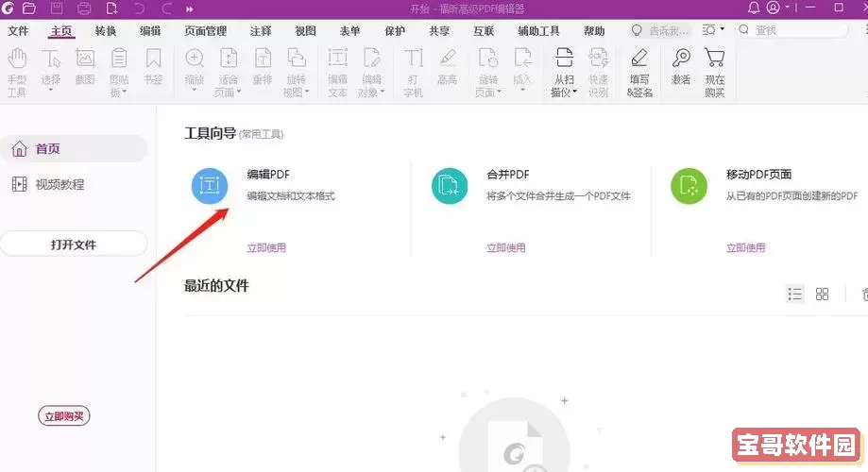
Task: Click the Insert (插入) pages icon
Action: point(522,59)
